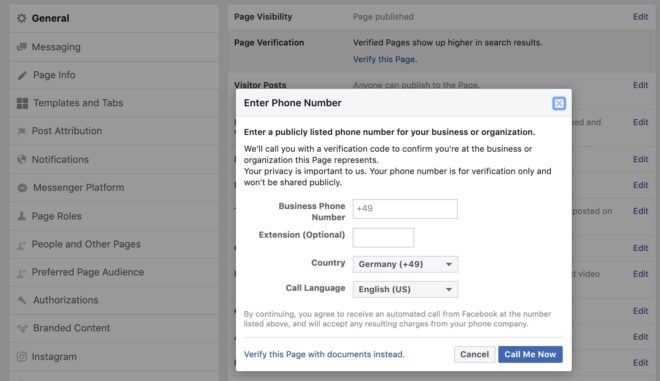Viewport: 660px width, 381px height.
Task: Edit the Page Visibility setting
Action: point(640,17)
